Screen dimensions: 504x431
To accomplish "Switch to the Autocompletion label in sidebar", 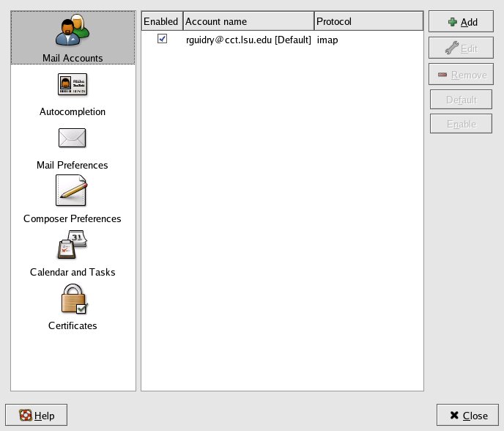I will [x=72, y=112].
